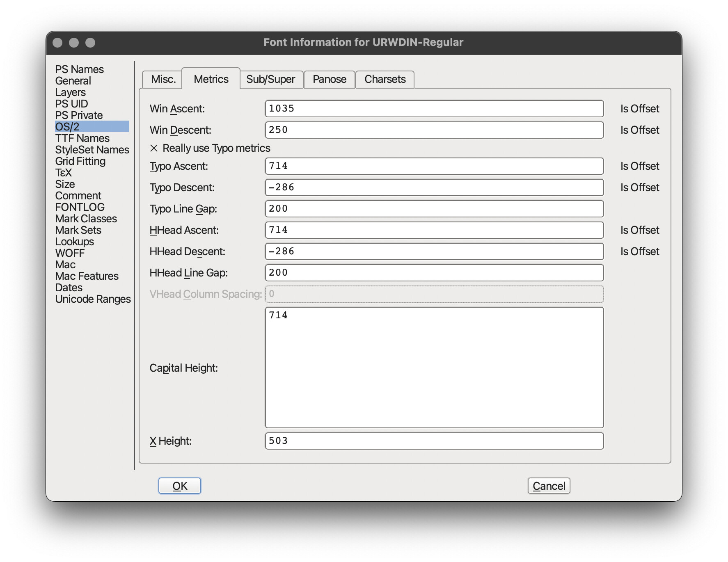Image resolution: width=728 pixels, height=562 pixels.
Task: Click the HHead Line Gap field
Action: [x=435, y=273]
